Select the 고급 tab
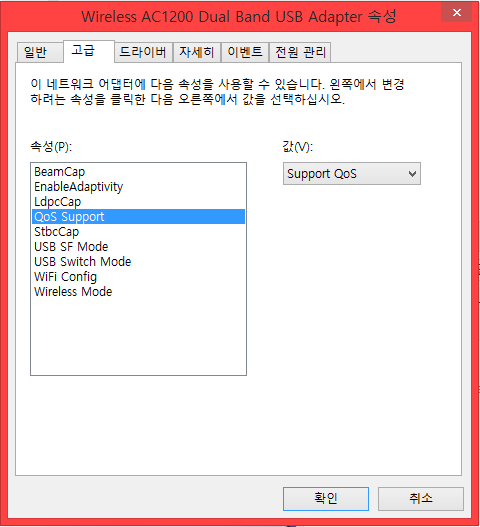Viewport: 480px width, 527px height. click(x=89, y=51)
